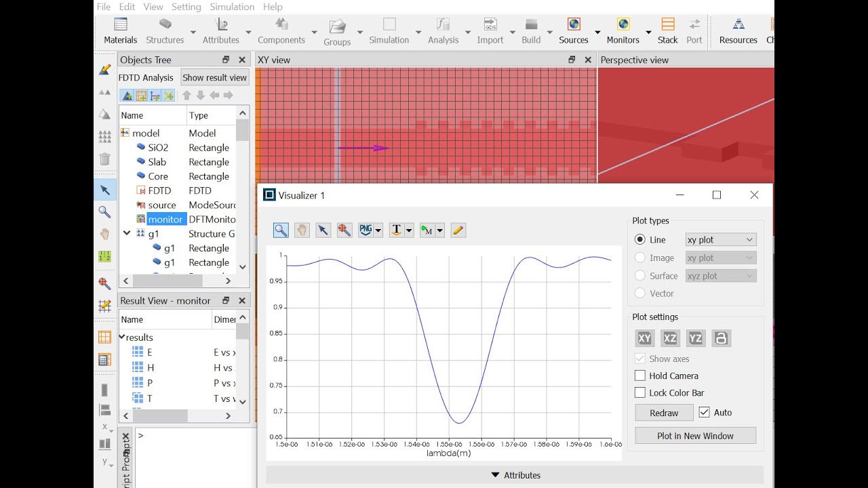Select the Surface plot type radio button
This screenshot has width=868, height=488.
click(x=640, y=276)
